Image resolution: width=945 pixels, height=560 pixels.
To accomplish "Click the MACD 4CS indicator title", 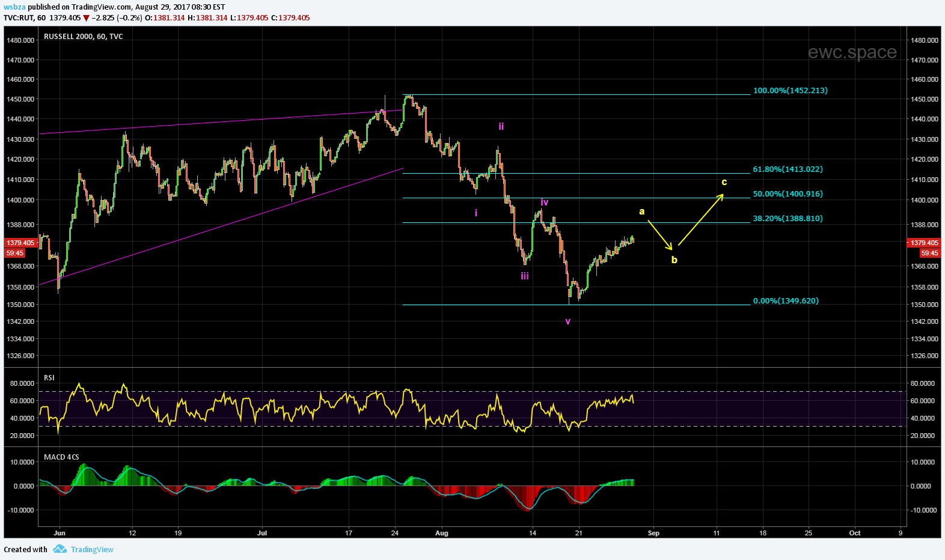I will click(x=61, y=457).
